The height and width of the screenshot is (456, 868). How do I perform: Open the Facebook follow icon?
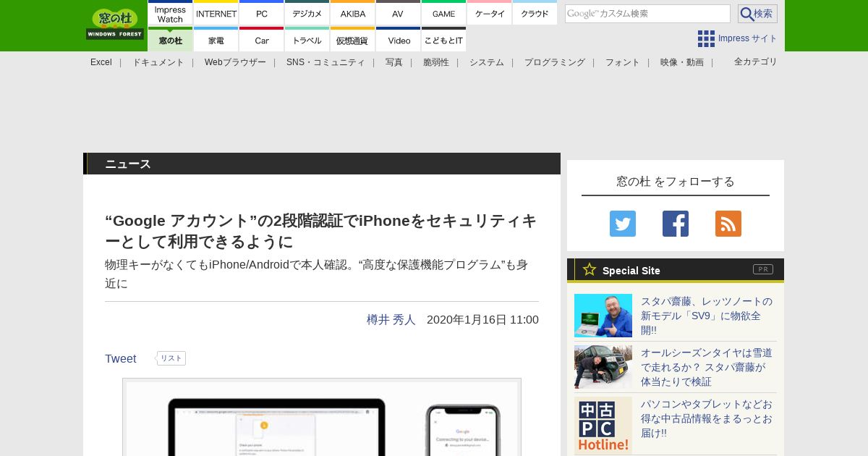coord(676,224)
